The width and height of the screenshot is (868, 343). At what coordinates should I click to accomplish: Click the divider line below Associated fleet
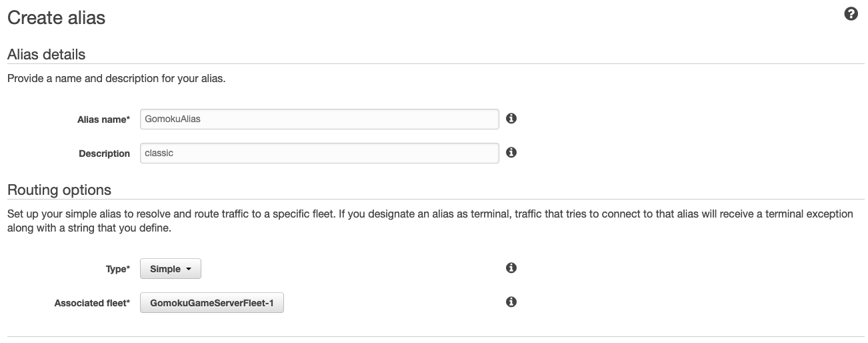[435, 336]
